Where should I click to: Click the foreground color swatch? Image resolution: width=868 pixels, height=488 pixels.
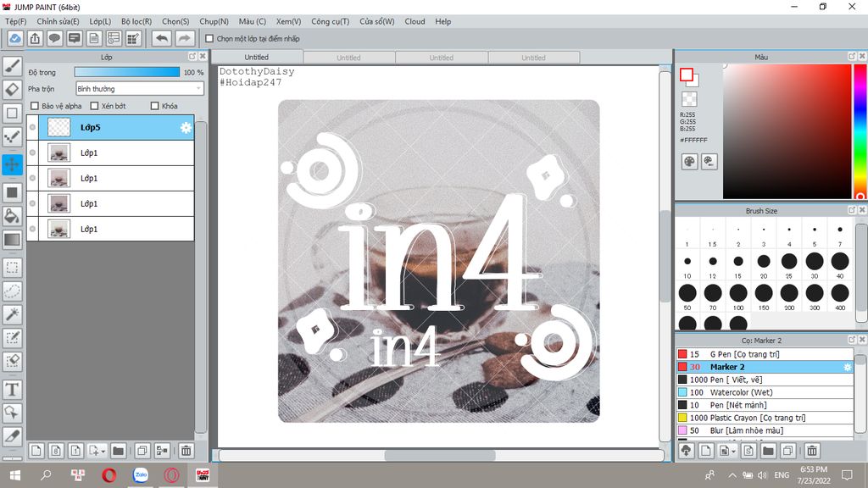pos(687,75)
